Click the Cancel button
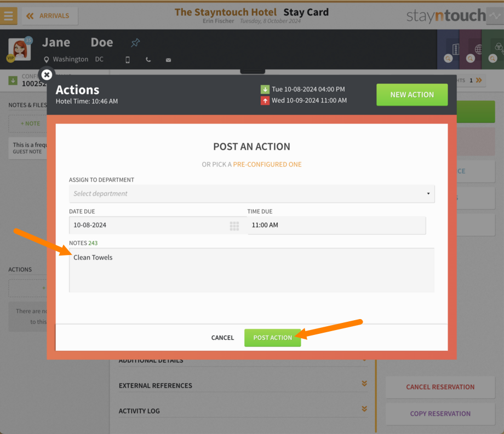Viewport: 504px width, 434px height. [222, 338]
